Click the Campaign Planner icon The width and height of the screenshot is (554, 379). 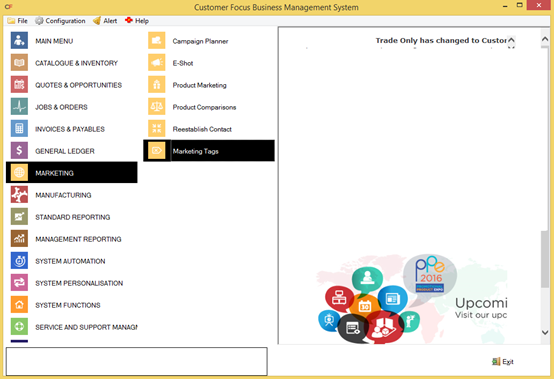pos(157,41)
